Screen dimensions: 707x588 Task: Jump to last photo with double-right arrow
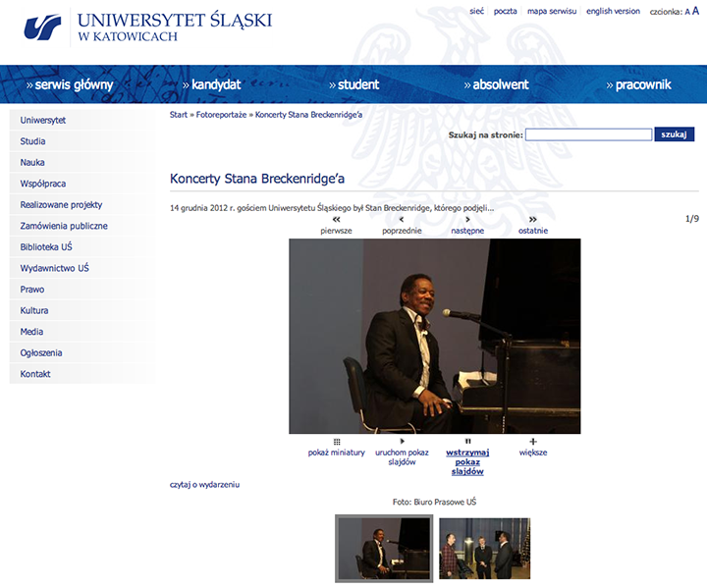533,220
